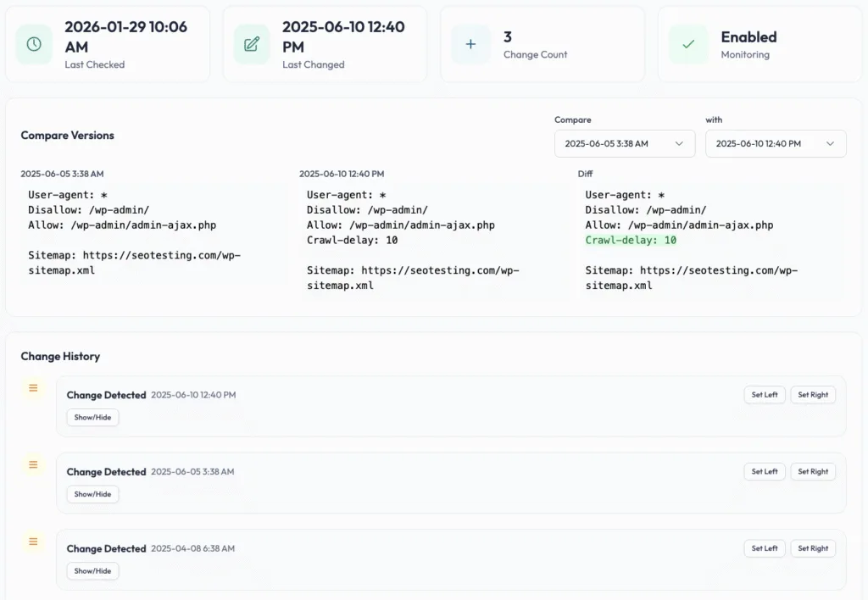Click Set Left on the 2025-06-05 change entry

[765, 471]
